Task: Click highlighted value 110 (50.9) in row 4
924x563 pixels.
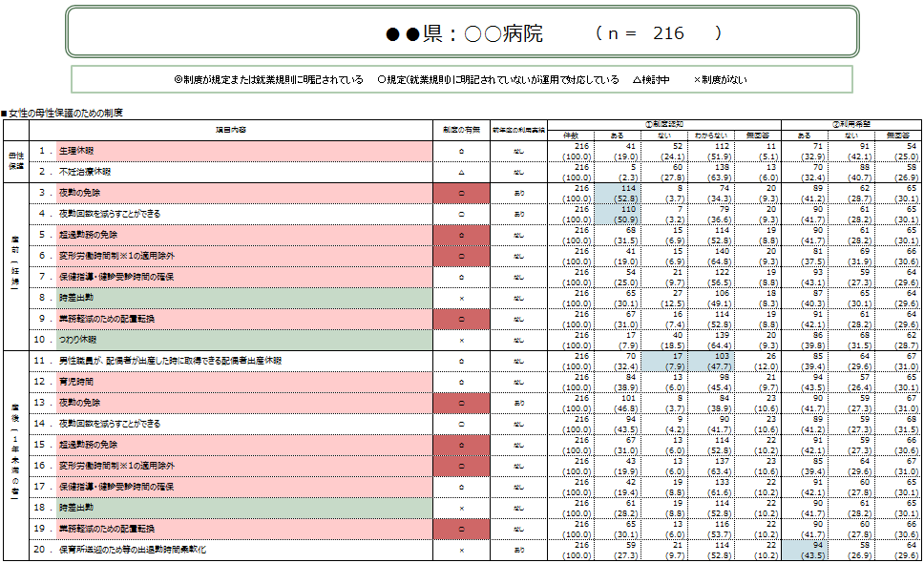Action: pyautogui.click(x=617, y=214)
